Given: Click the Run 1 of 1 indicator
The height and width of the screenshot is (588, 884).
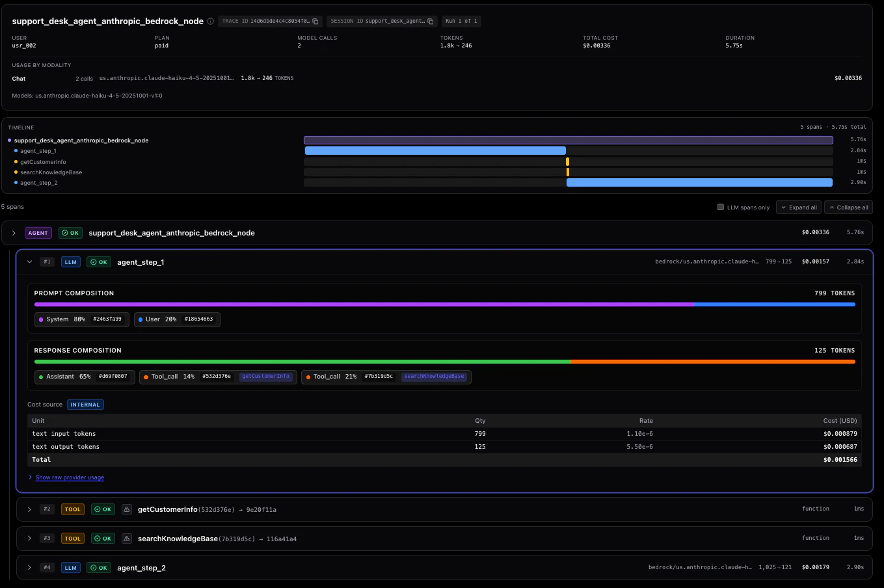Looking at the screenshot, I should (461, 21).
